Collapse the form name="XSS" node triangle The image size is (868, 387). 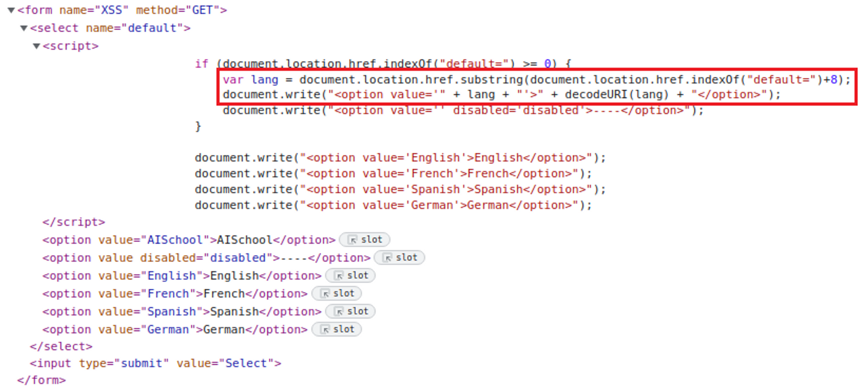[11, 10]
